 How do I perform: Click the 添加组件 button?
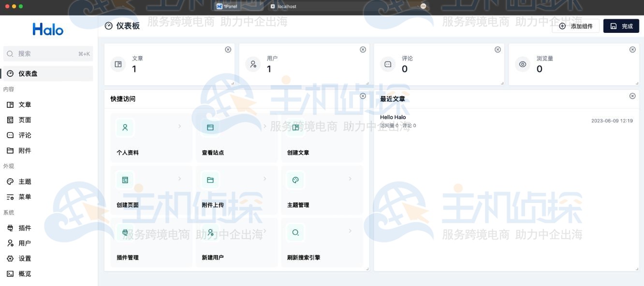pos(575,26)
